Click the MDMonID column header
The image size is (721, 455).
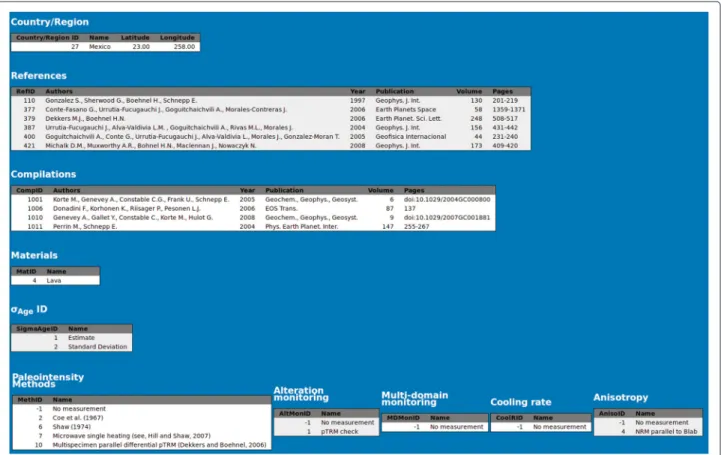[403, 418]
